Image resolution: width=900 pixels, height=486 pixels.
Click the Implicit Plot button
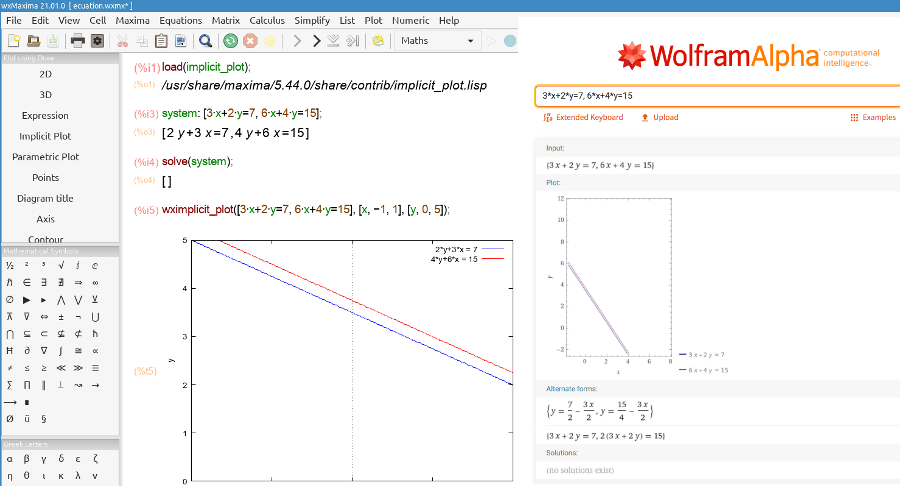click(x=45, y=136)
